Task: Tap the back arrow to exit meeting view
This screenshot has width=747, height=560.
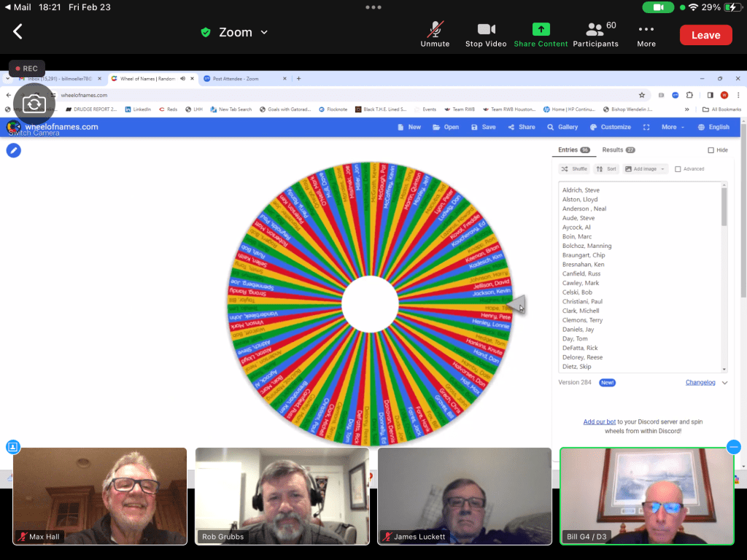Action: tap(18, 31)
